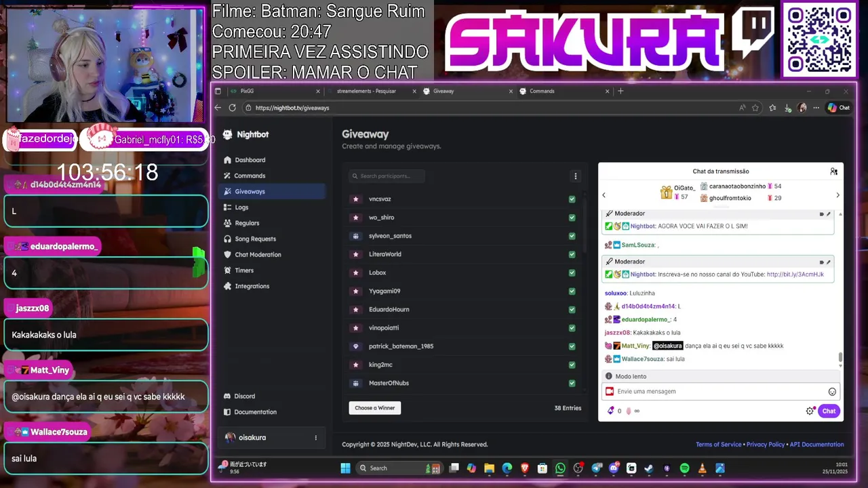Open the API Documentation link
The width and height of the screenshot is (868, 488).
point(817,445)
